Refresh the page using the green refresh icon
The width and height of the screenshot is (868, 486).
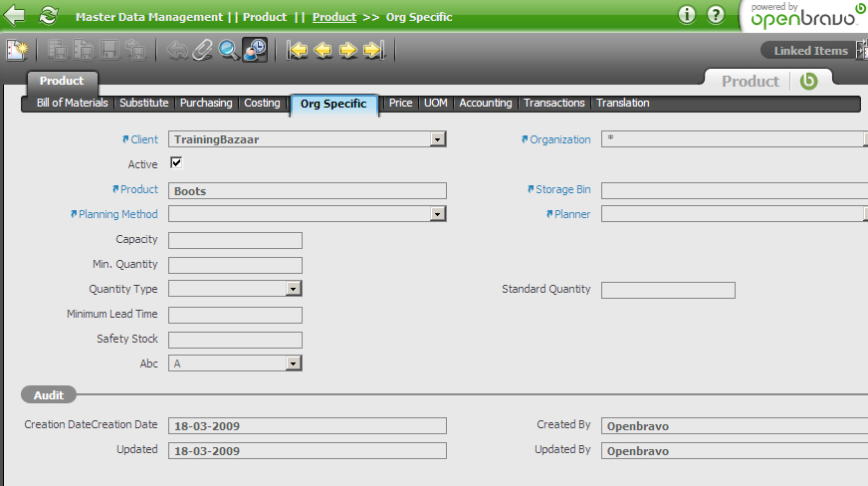point(48,15)
